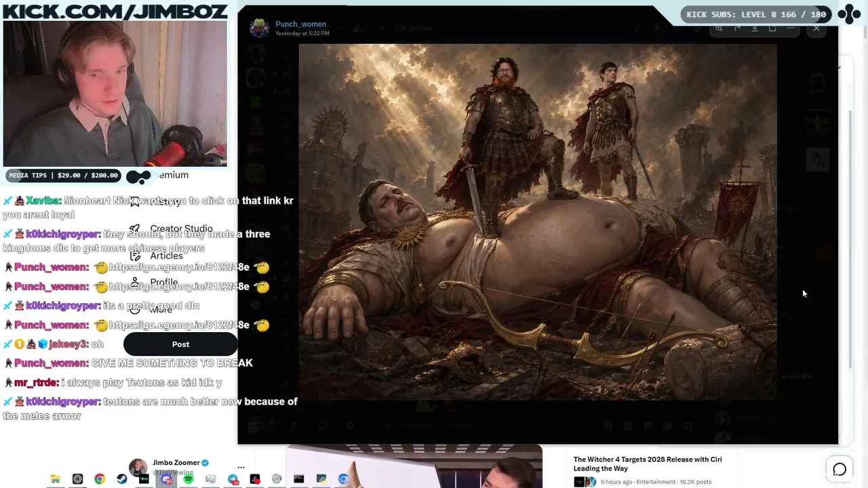
Task: Click mr_rtrde's message about playing Teutons
Action: coord(142,382)
